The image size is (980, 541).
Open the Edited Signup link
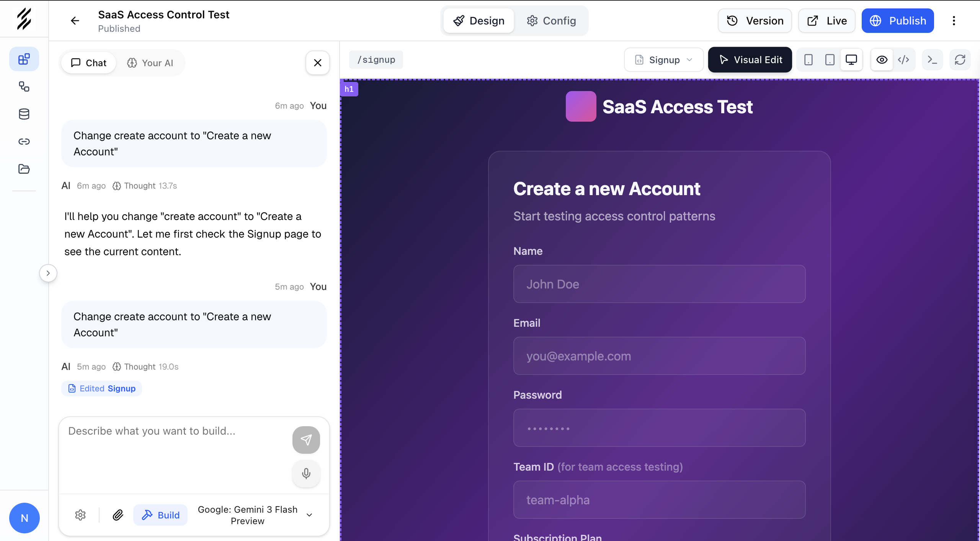[101, 388]
